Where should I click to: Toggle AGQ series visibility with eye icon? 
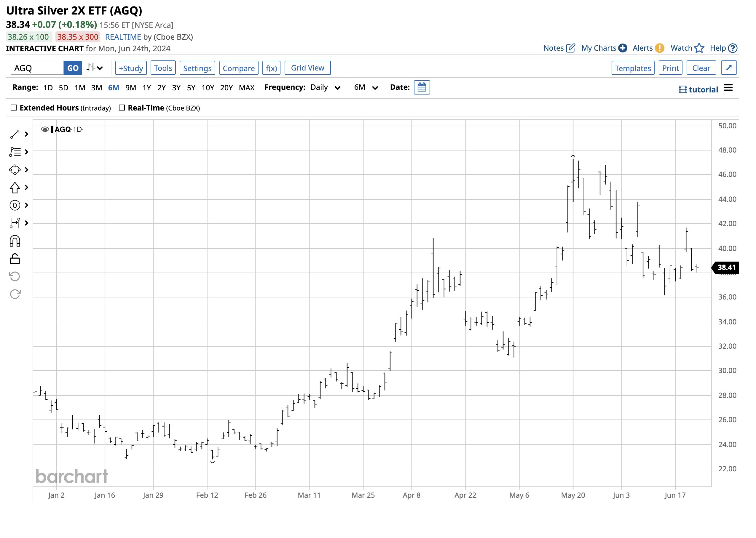click(x=45, y=129)
